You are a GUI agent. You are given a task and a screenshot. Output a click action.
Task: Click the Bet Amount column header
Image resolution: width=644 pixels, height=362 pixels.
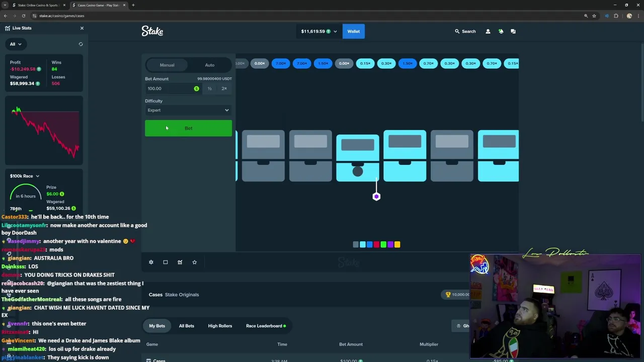(351, 344)
